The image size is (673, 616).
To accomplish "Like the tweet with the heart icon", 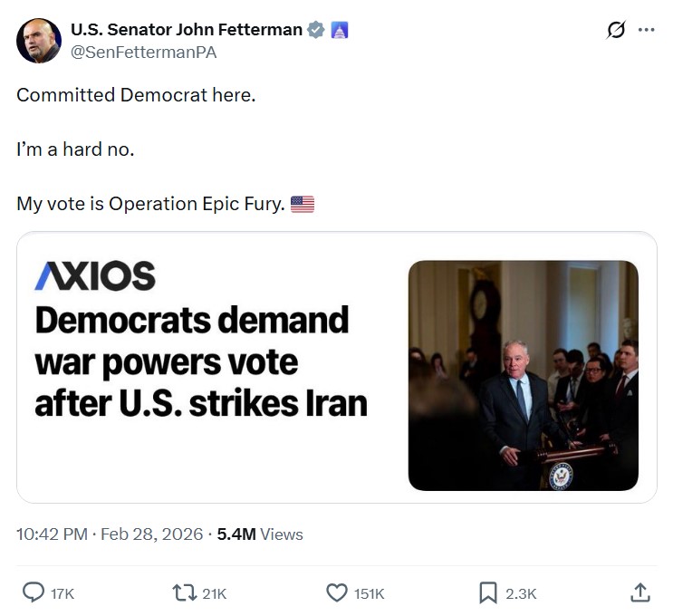I will pyautogui.click(x=337, y=592).
